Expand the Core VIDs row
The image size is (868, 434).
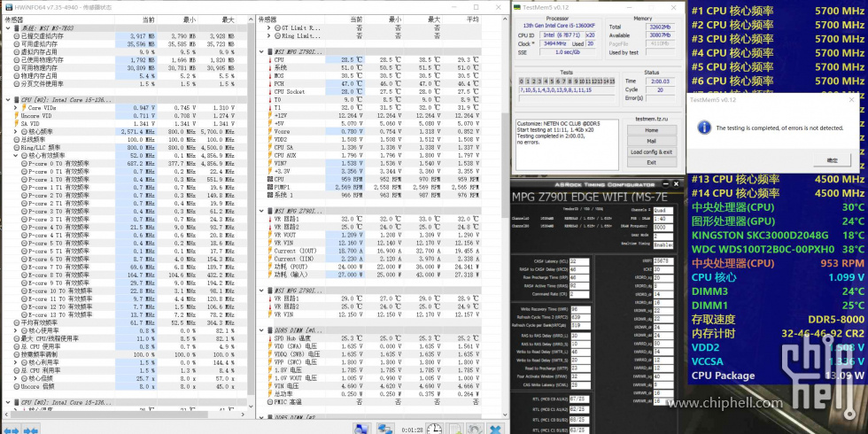(x=17, y=108)
